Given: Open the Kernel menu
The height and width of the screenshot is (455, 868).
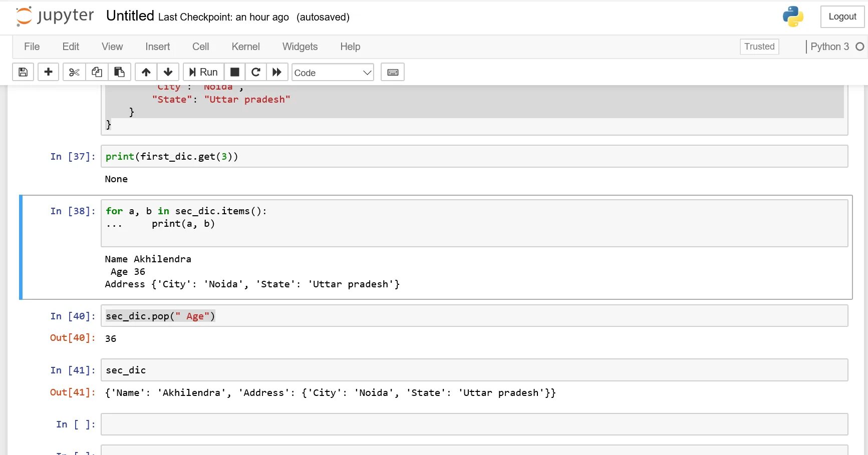Looking at the screenshot, I should 245,47.
